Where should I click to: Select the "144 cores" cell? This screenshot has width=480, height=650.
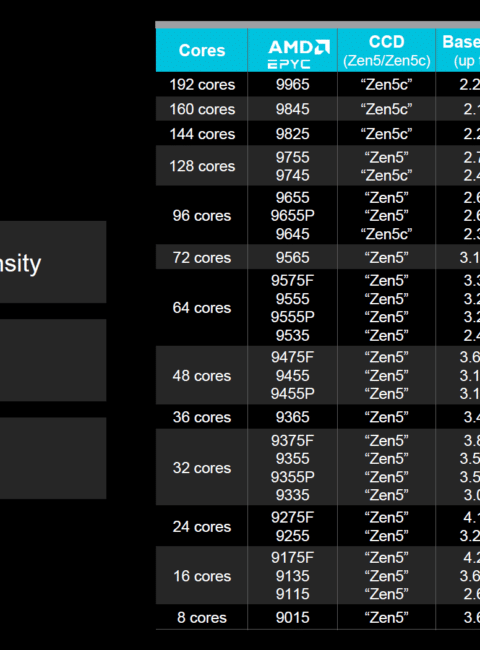pos(202,133)
